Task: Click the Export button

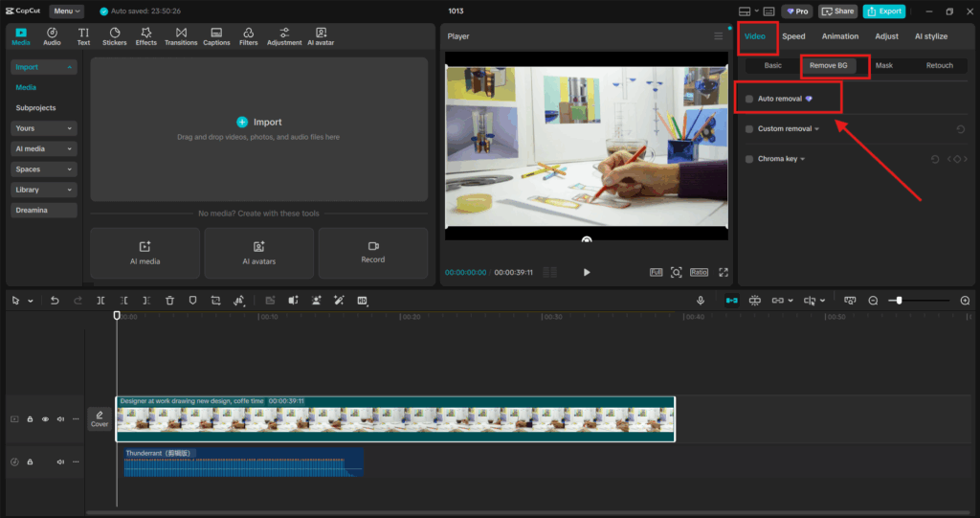Action: (883, 11)
